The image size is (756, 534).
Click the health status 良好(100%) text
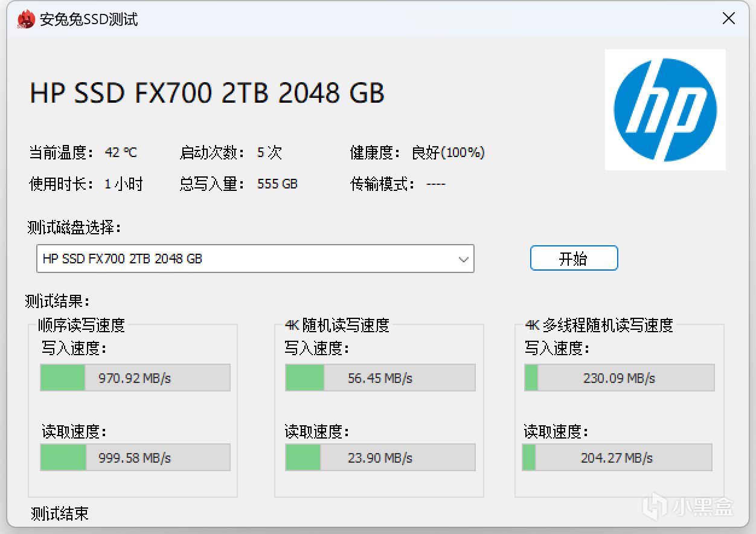coord(448,153)
